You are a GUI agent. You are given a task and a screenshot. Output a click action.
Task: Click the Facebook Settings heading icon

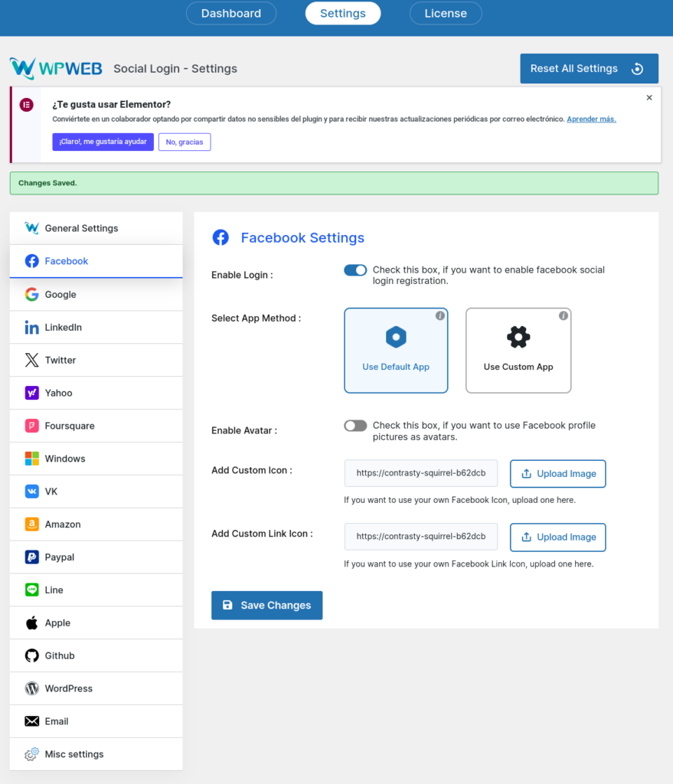[x=221, y=237]
